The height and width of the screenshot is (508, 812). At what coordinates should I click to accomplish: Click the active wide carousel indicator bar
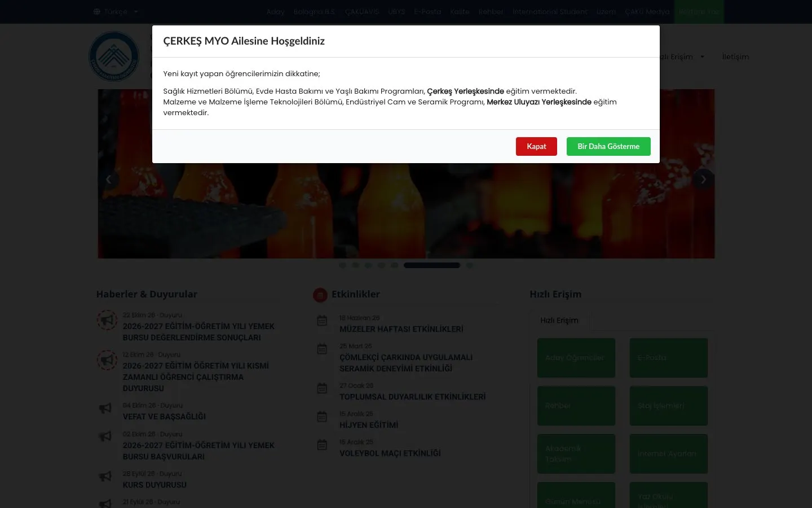[432, 265]
